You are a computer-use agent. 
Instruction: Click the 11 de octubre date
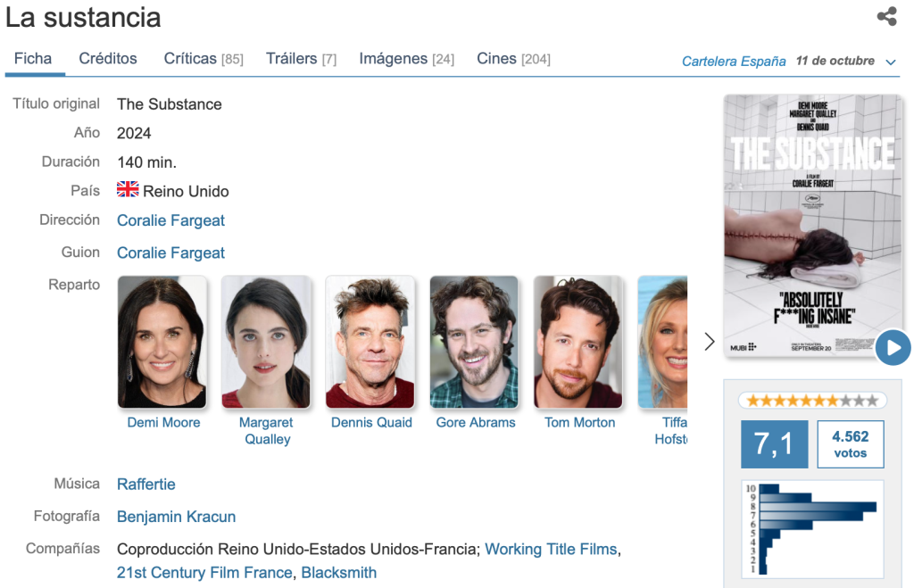coord(835,61)
